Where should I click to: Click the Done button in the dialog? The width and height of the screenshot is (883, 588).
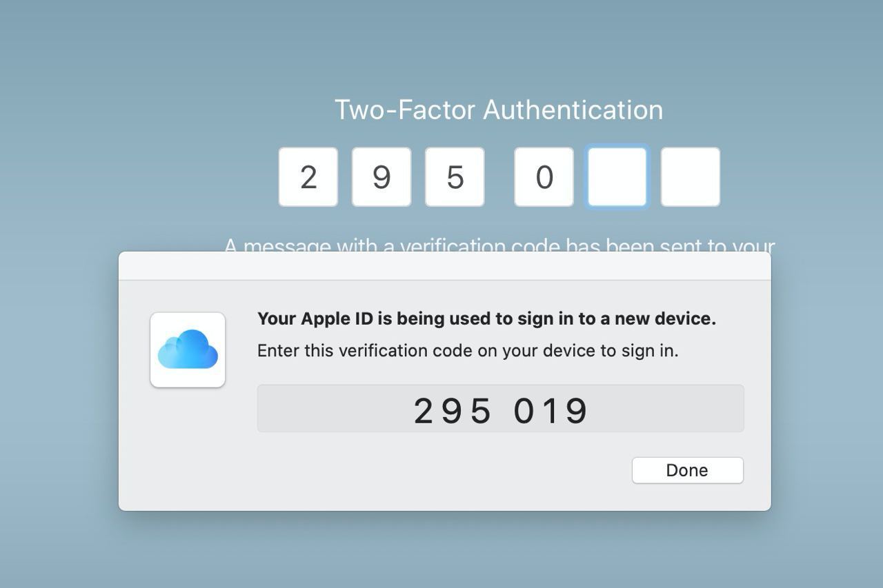click(688, 470)
